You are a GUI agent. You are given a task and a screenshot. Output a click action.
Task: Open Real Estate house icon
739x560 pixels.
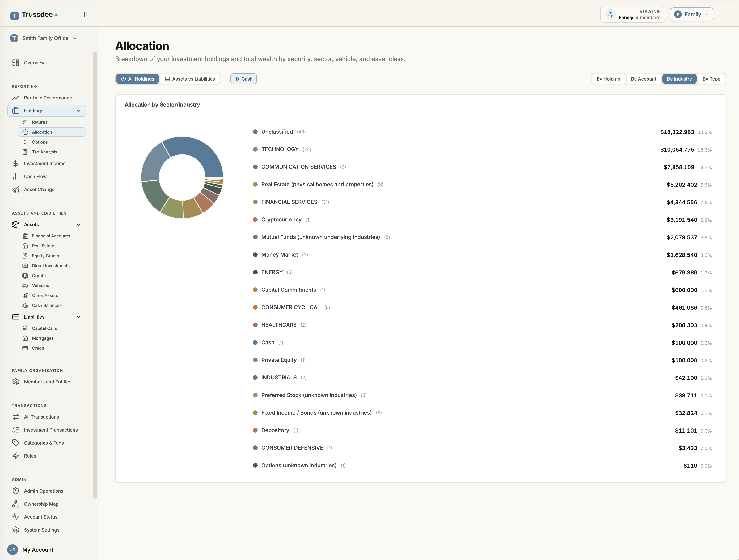click(25, 246)
